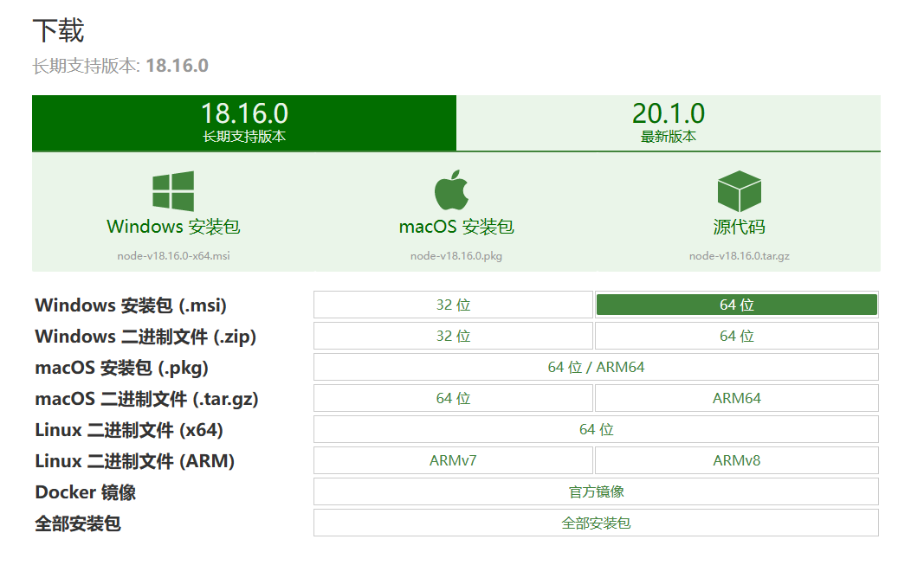Click the 'Docker 镜像' row label

coord(86,492)
